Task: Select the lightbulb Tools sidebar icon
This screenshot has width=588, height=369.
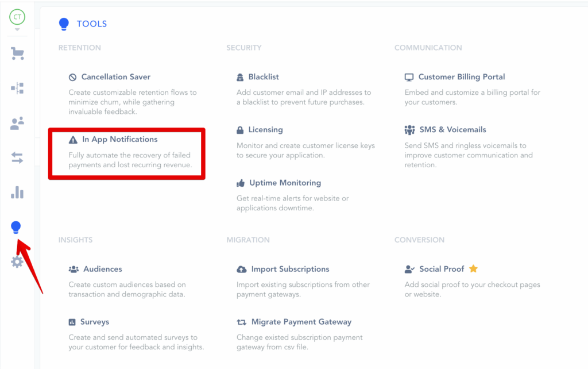Action: [x=17, y=228]
